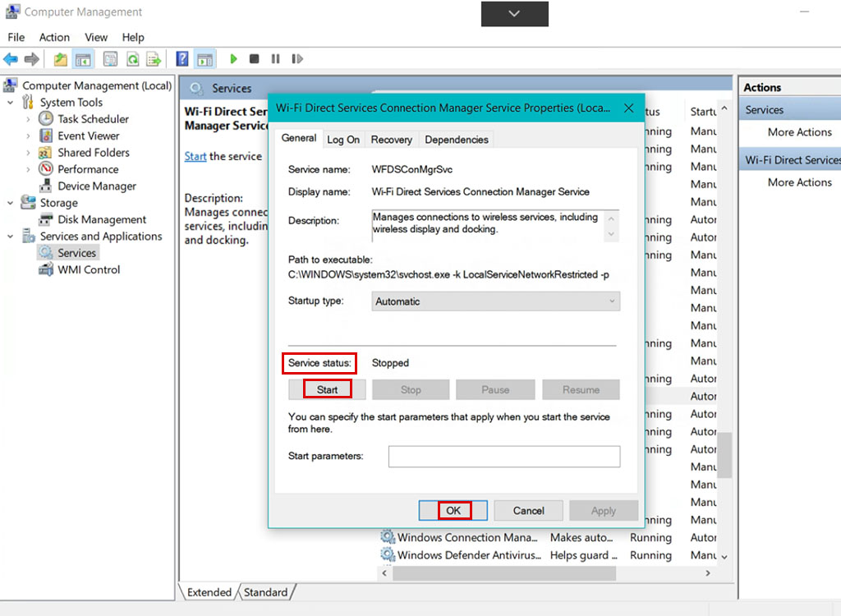Click the Start button in dialog

click(x=327, y=389)
